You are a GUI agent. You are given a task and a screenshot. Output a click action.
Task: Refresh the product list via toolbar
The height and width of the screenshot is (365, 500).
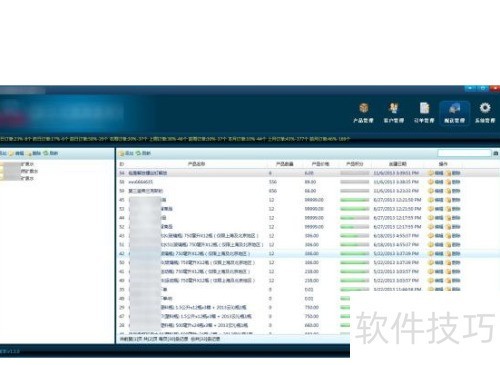click(x=143, y=153)
